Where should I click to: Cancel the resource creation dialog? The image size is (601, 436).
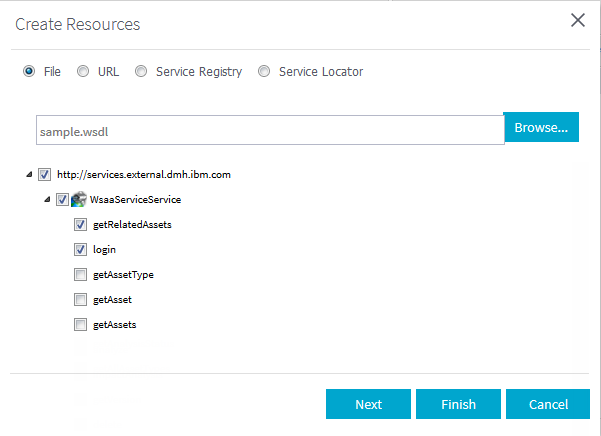coord(548,404)
